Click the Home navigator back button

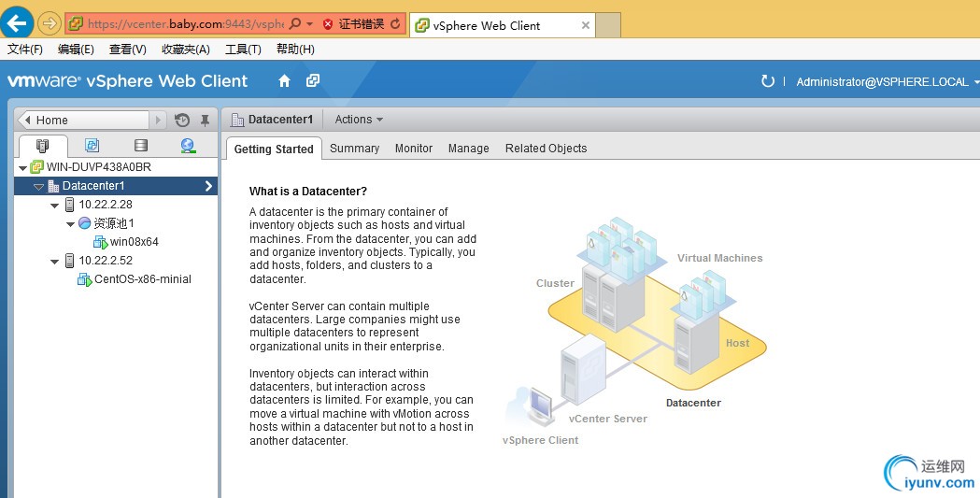(83, 120)
